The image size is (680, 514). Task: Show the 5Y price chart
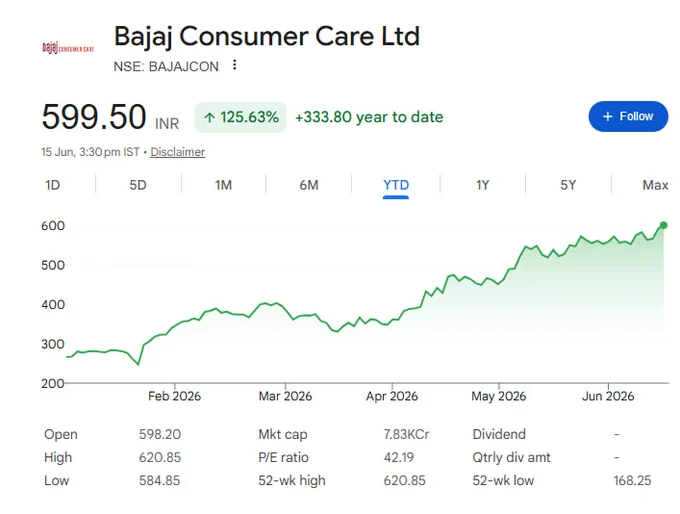click(x=568, y=185)
